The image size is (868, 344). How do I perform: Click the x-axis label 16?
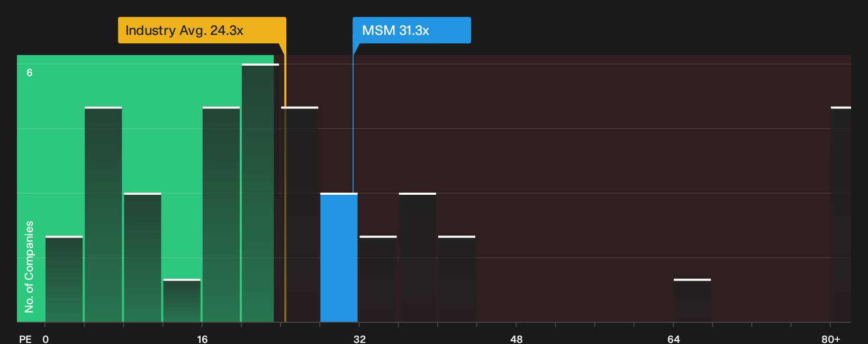coord(202,339)
